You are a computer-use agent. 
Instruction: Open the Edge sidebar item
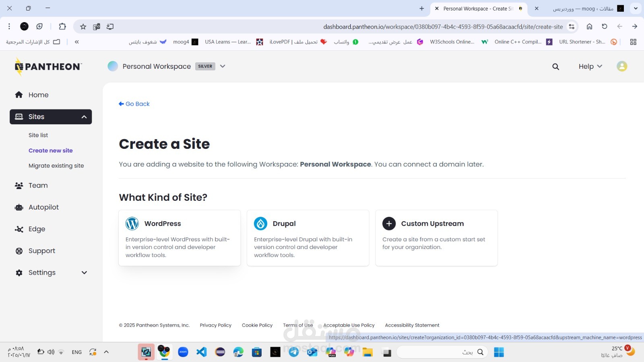[x=37, y=229]
